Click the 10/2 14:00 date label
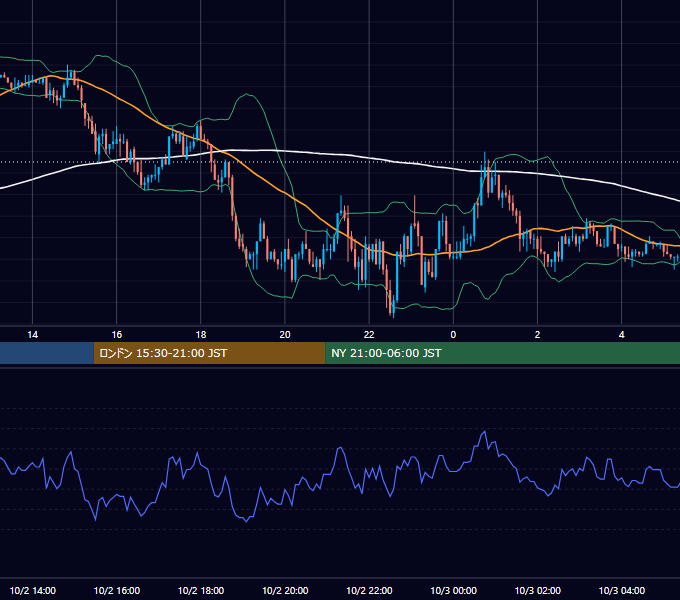This screenshot has width=680, height=600. (x=33, y=590)
